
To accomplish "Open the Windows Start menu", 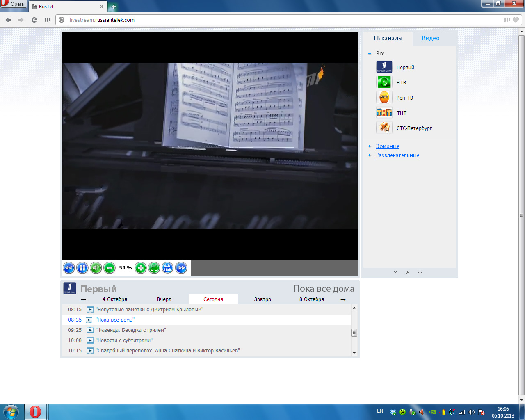I will pyautogui.click(x=11, y=412).
